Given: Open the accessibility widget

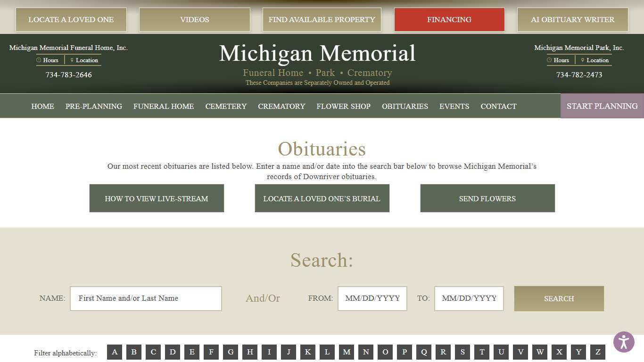Looking at the screenshot, I should tap(623, 342).
